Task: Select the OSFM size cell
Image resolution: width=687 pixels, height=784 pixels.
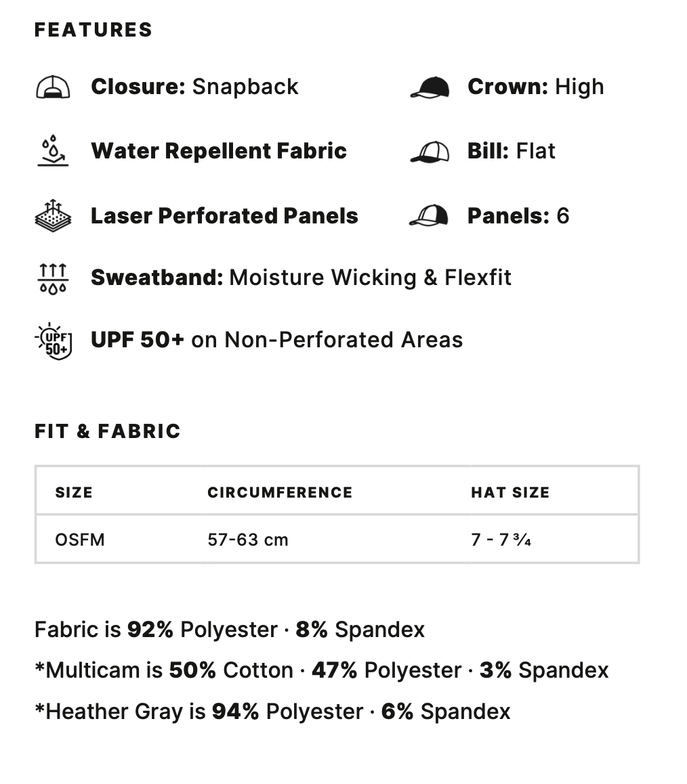Action: [x=80, y=540]
